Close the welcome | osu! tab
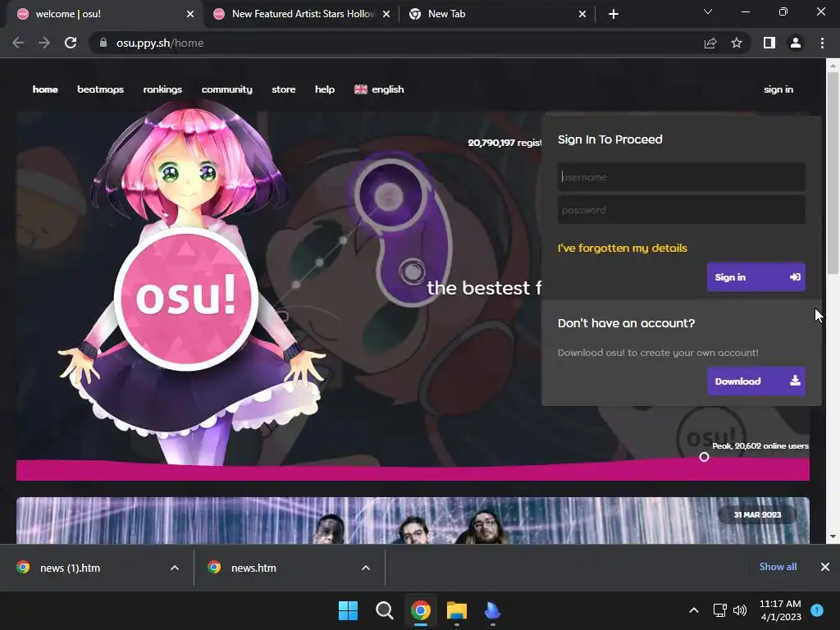Viewport: 840px width, 630px height. point(190,14)
